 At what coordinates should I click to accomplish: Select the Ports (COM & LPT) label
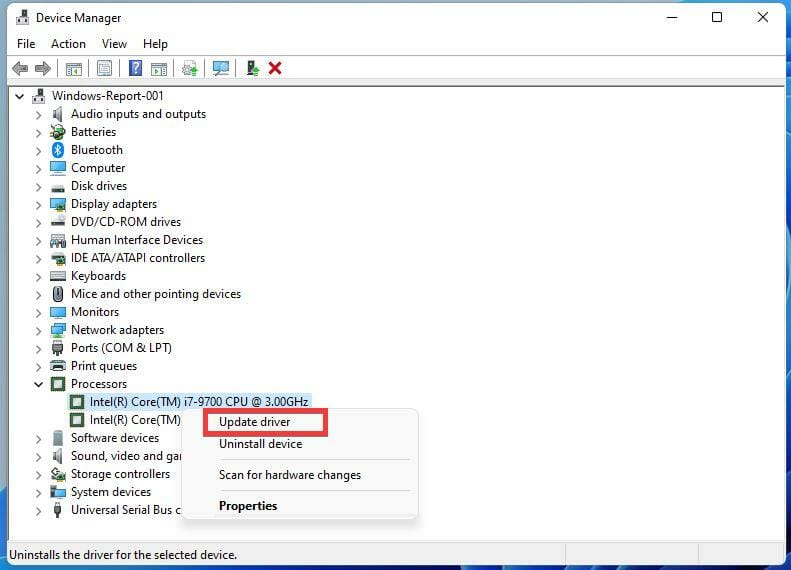[x=121, y=348]
